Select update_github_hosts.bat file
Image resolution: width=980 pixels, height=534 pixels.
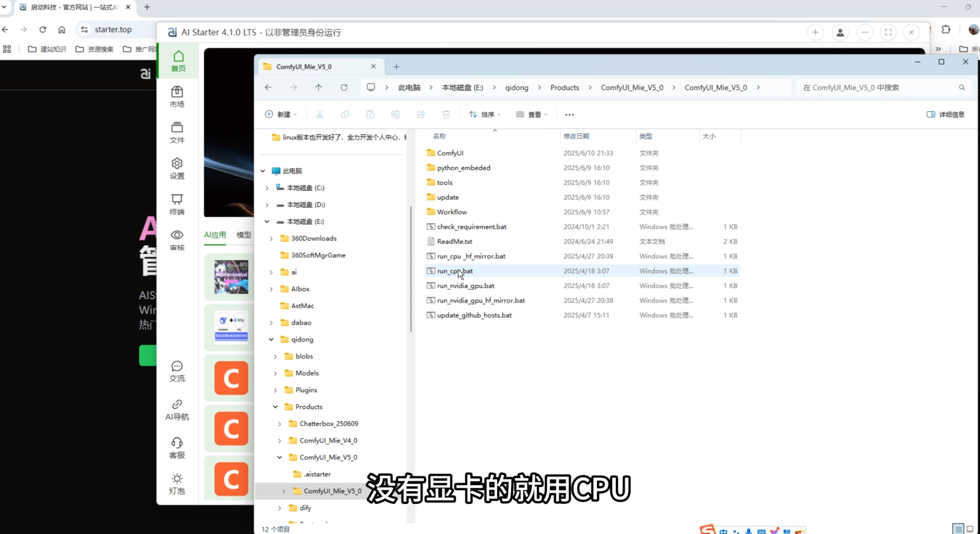click(x=474, y=315)
